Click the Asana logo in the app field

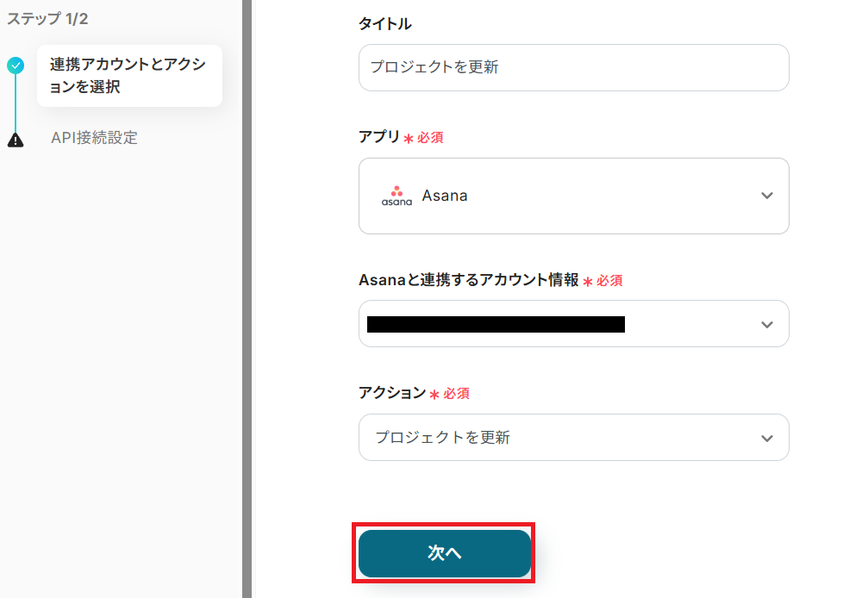coord(397,196)
